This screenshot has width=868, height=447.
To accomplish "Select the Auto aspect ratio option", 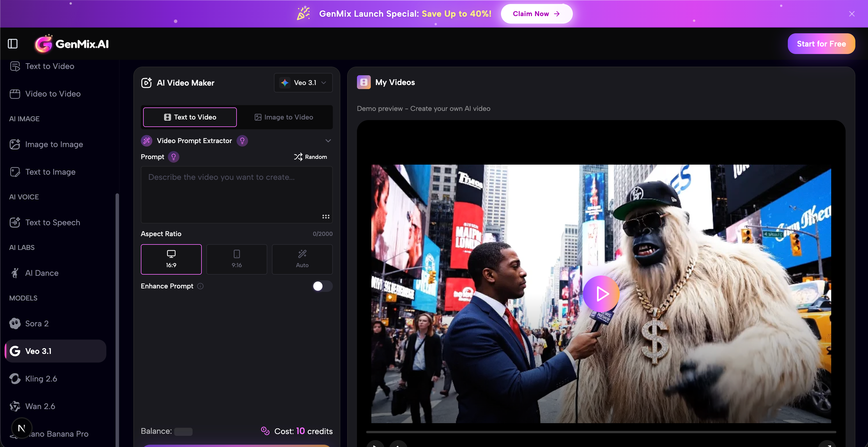I will coord(302,259).
